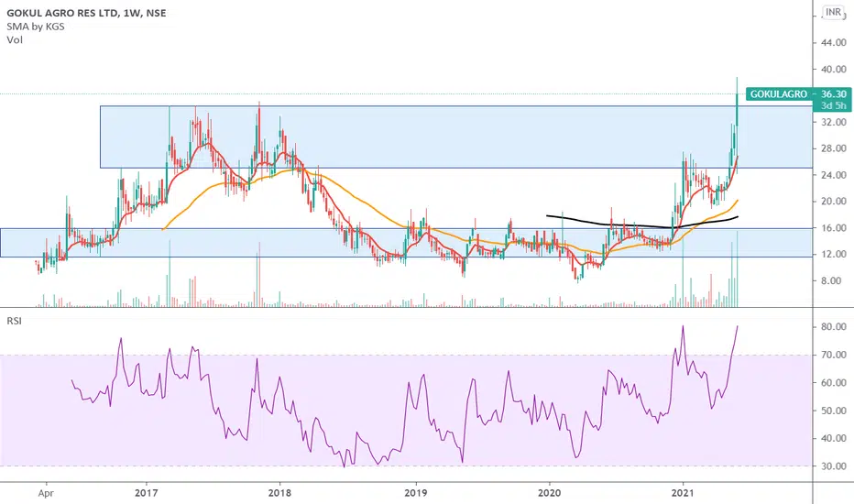Select the SMA by KGS indicator legend

[36, 27]
